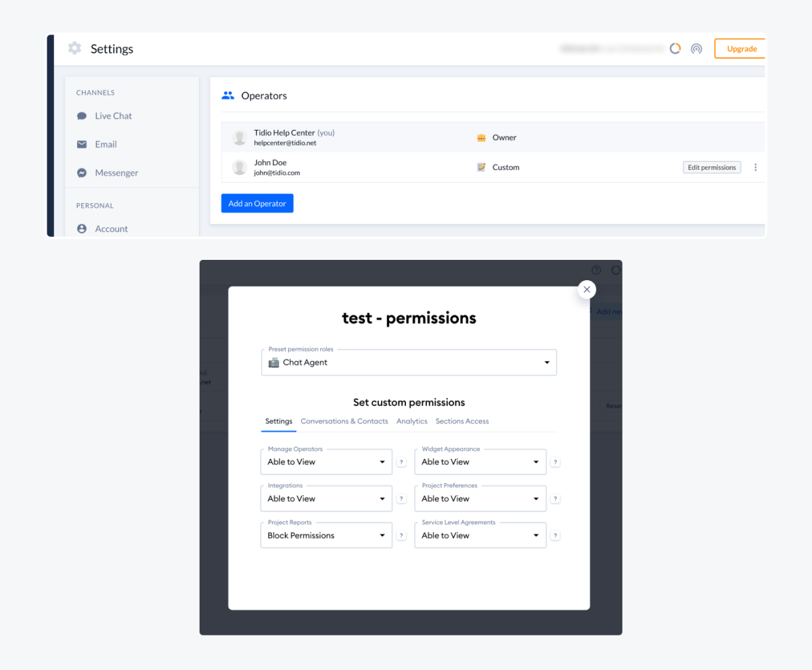The width and height of the screenshot is (812, 670).
Task: Click the Settings gear icon
Action: point(74,49)
